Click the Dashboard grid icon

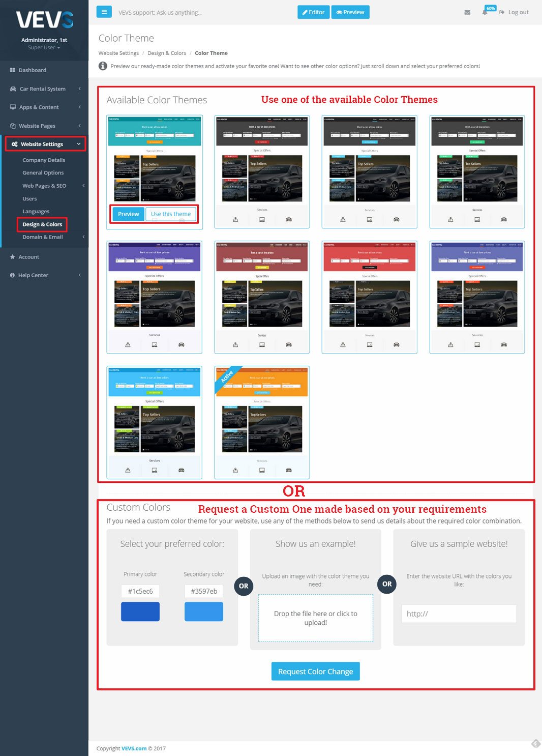13,70
